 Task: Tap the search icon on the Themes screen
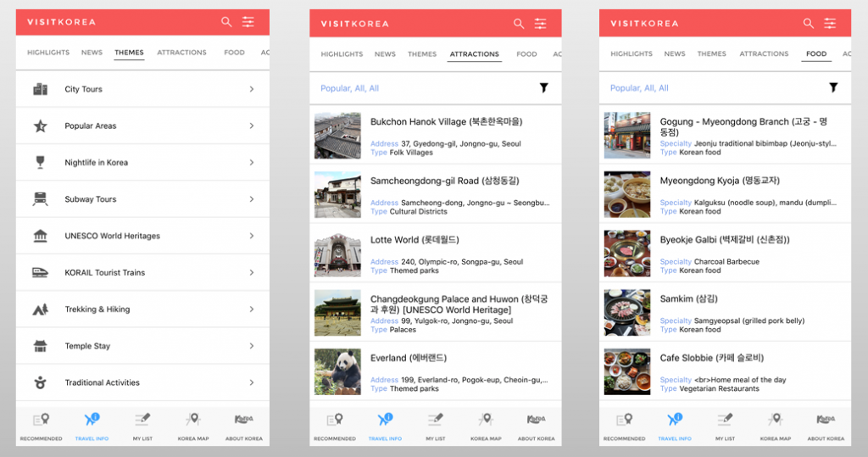point(226,22)
